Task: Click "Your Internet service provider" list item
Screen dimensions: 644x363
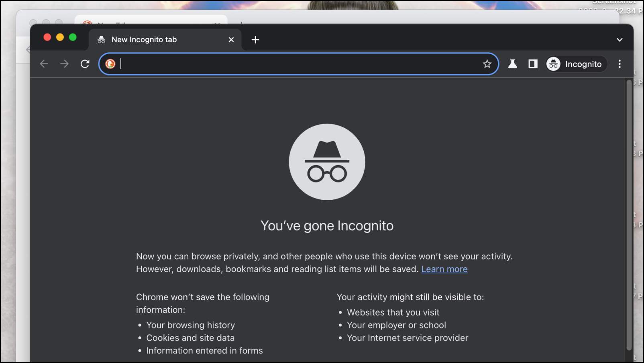Action: point(408,338)
